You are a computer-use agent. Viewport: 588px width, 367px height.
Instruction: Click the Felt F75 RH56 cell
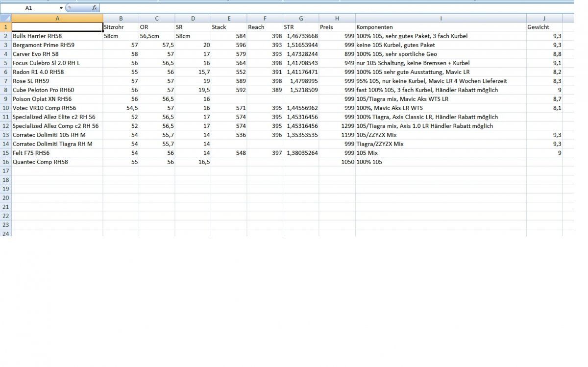coord(57,153)
